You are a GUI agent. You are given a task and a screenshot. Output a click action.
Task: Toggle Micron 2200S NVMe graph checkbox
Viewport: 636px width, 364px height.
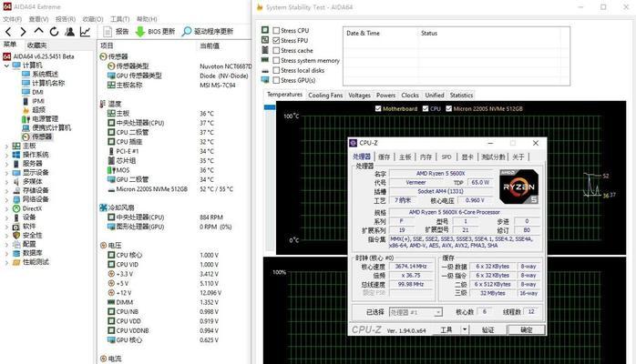[448, 108]
